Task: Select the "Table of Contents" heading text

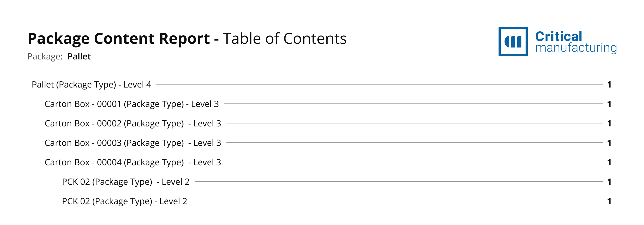Action: [284, 39]
